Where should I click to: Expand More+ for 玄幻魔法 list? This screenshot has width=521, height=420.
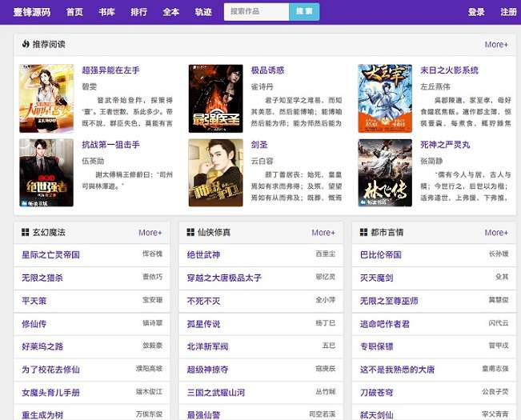(x=150, y=233)
